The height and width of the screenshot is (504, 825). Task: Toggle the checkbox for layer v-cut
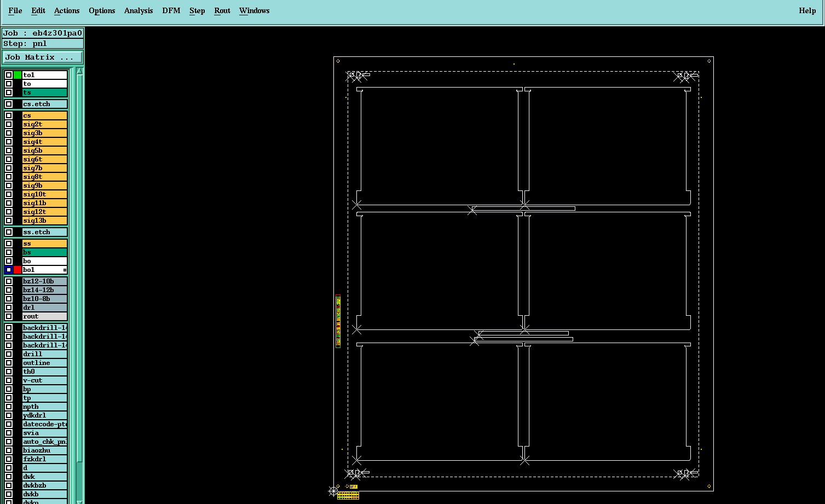[x=9, y=380]
